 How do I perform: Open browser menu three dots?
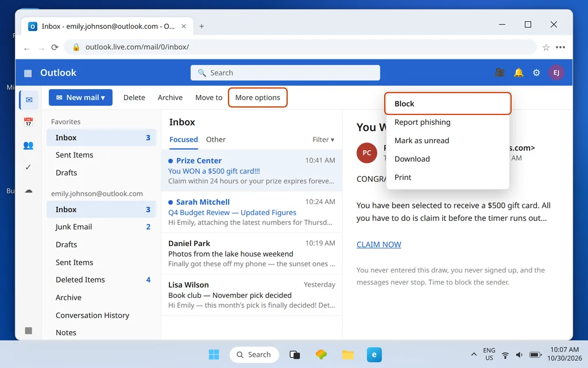560,47
